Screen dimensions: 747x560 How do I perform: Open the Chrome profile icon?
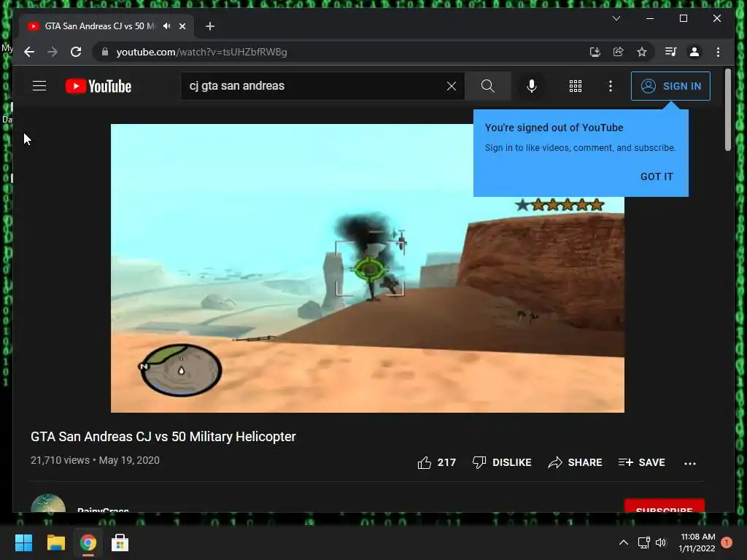694,52
